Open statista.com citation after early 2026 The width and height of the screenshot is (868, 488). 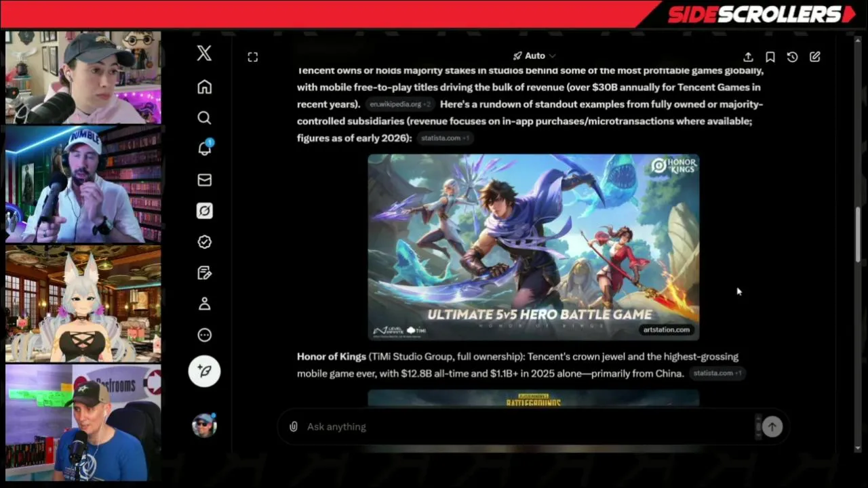coord(446,138)
